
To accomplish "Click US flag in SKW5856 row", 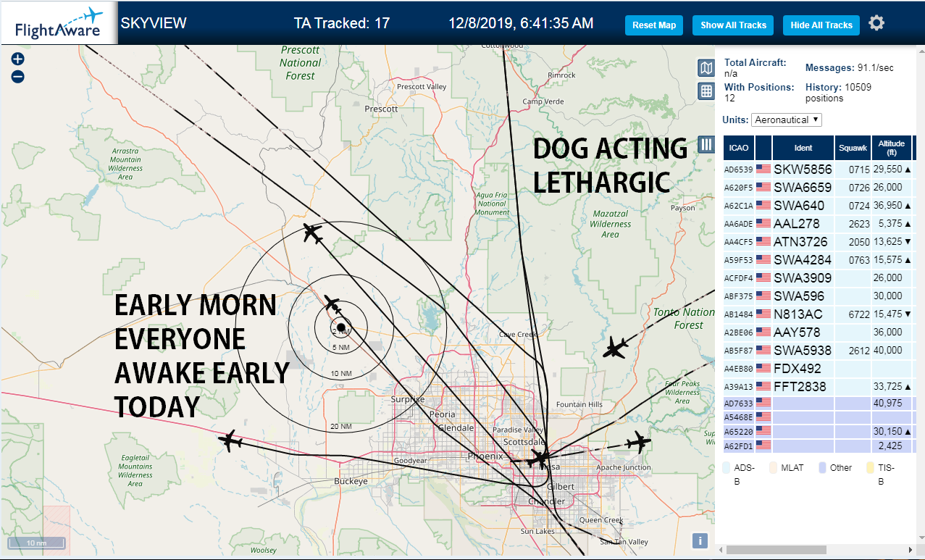I will tap(763, 170).
